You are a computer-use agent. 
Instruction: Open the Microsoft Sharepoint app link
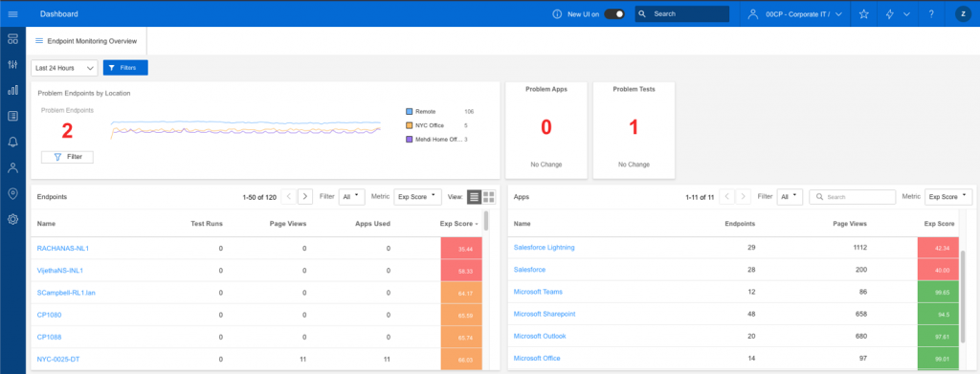click(x=545, y=314)
